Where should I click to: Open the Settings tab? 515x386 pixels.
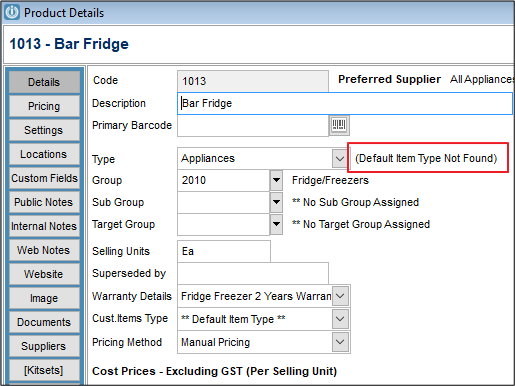coord(44,130)
